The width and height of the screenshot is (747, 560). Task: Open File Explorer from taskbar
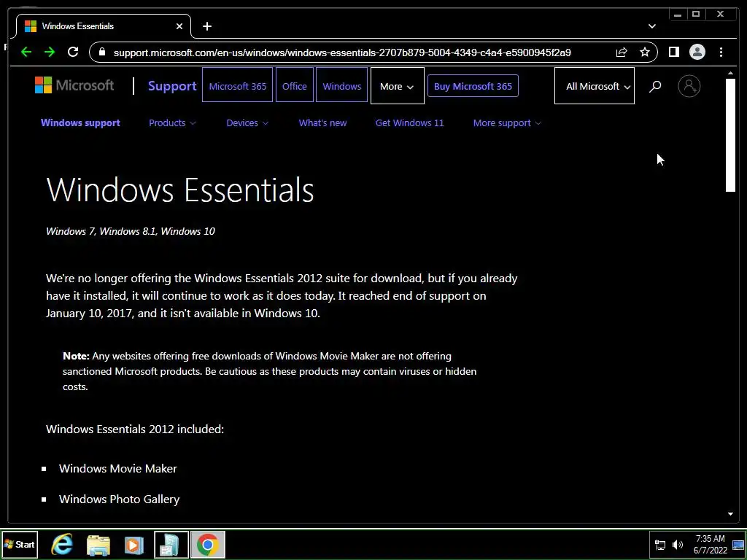98,545
